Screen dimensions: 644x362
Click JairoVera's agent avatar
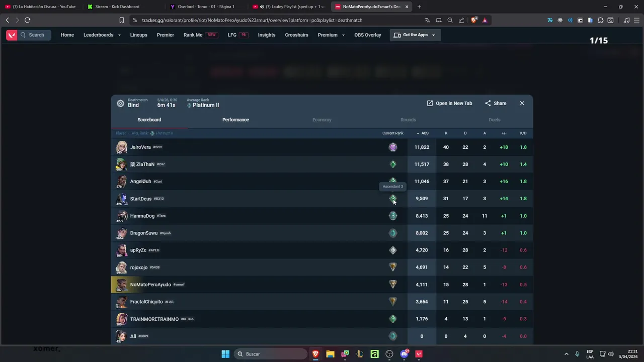coord(121,147)
